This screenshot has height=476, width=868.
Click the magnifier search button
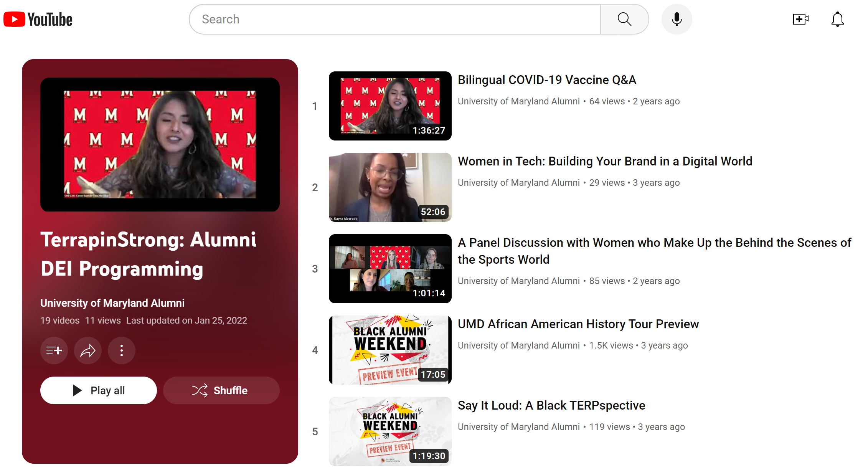pyautogui.click(x=624, y=19)
